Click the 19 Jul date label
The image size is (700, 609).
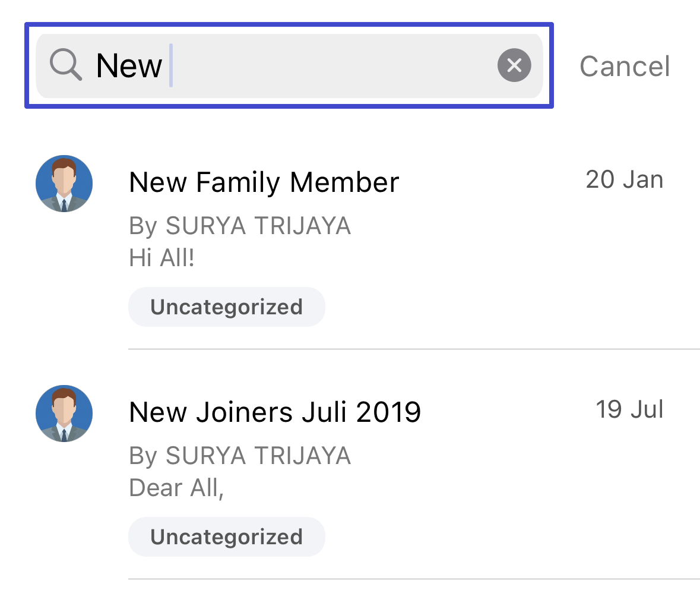coord(629,409)
